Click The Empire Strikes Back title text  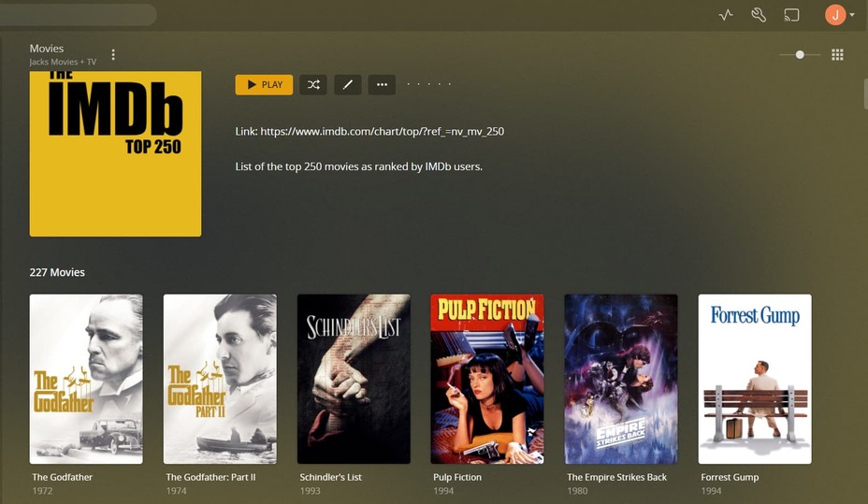pyautogui.click(x=616, y=477)
